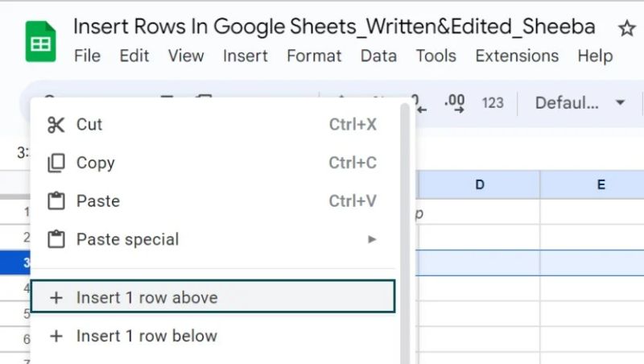Select Insert 1 row below
Viewport: 644px width, 364px height.
(x=213, y=336)
